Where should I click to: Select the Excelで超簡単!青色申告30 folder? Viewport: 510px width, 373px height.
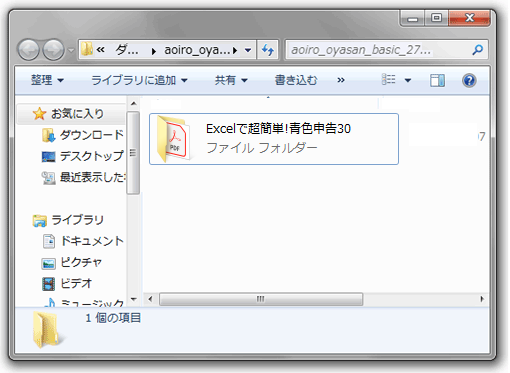coord(274,139)
